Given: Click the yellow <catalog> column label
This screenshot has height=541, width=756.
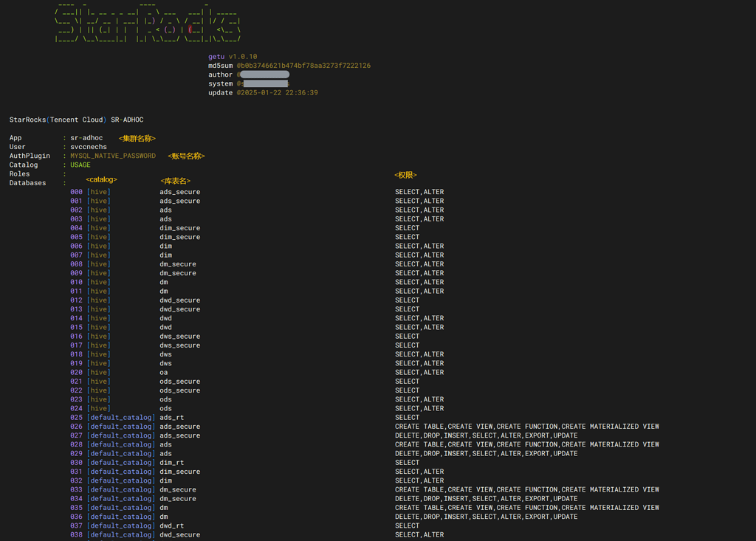Looking at the screenshot, I should pyautogui.click(x=101, y=179).
